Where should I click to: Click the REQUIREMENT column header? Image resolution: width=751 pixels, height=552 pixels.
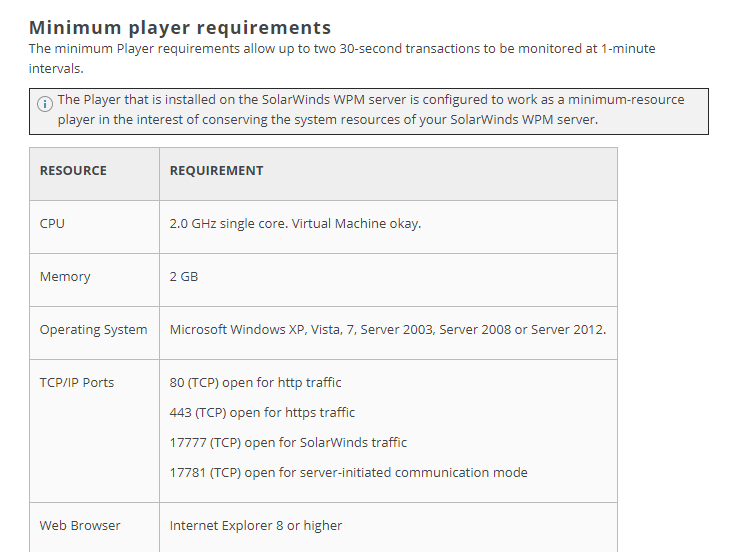point(216,170)
